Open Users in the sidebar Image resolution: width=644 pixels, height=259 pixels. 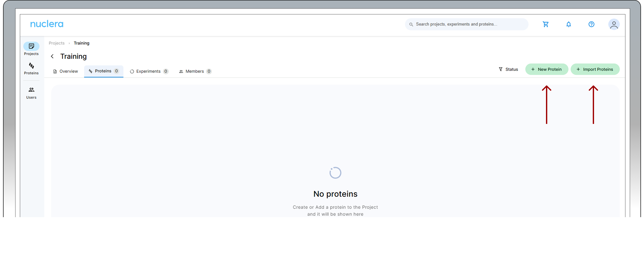point(31,93)
